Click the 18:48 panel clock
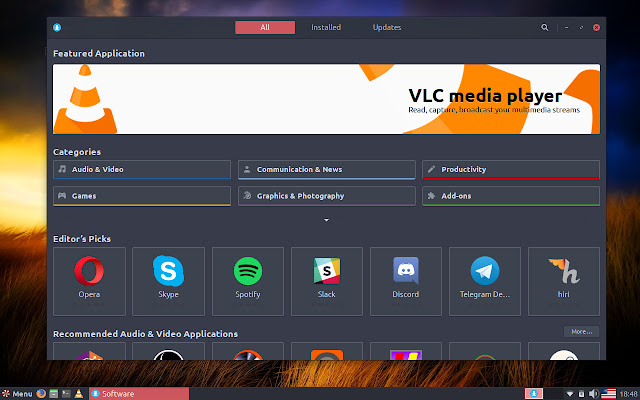This screenshot has width=640, height=400. coord(629,394)
